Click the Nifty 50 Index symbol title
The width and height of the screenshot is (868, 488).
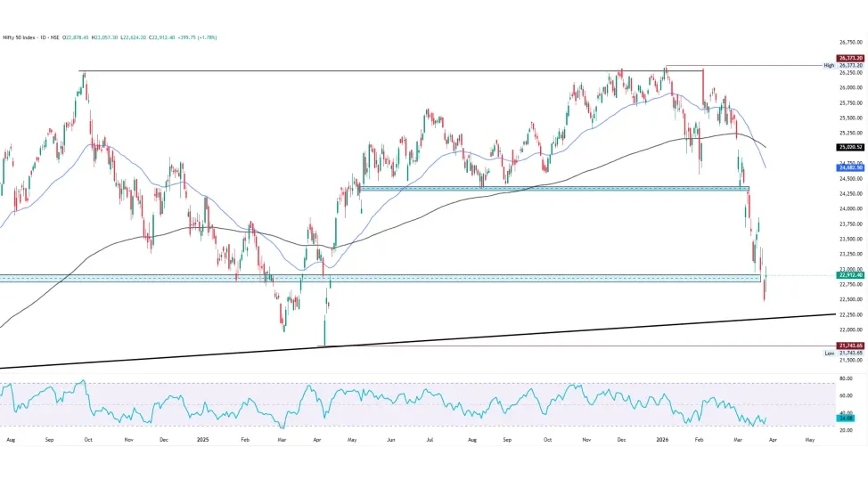click(x=21, y=37)
